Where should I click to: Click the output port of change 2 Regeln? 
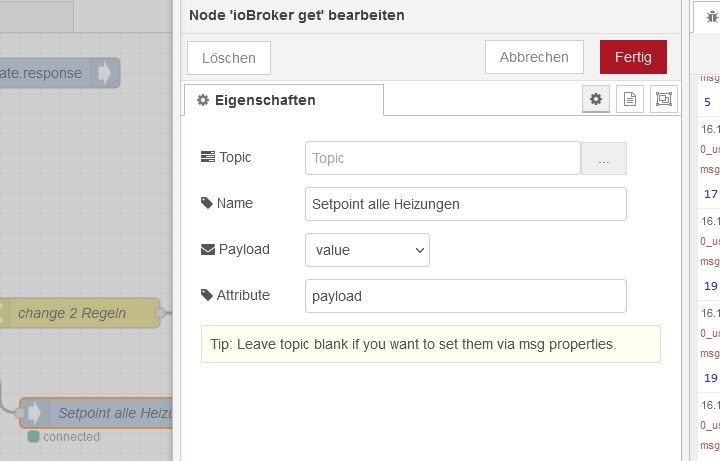pos(160,313)
